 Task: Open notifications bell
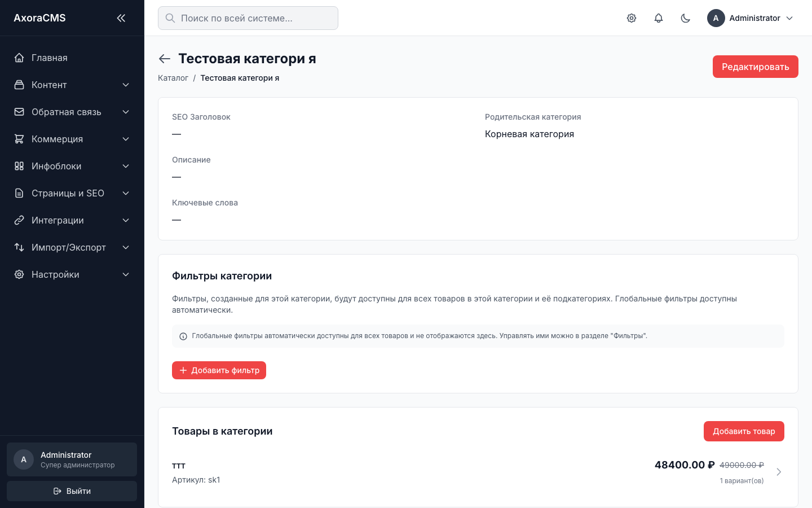click(659, 18)
